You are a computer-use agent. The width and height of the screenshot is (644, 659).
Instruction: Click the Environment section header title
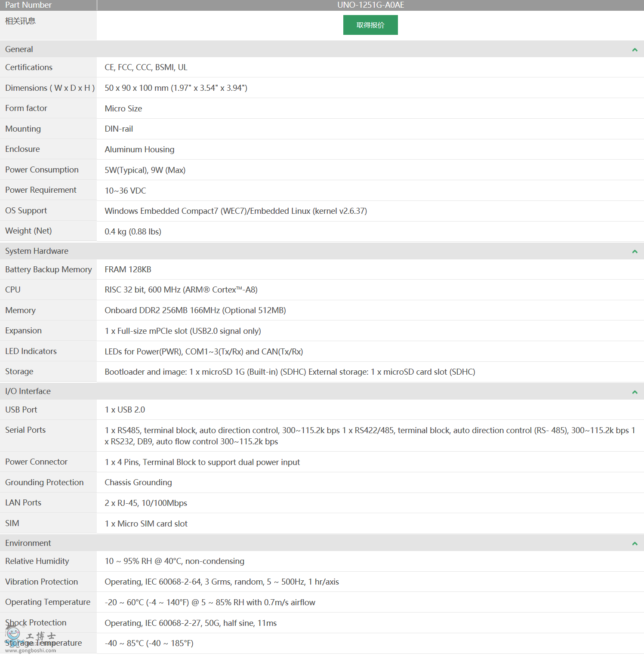pyautogui.click(x=28, y=543)
